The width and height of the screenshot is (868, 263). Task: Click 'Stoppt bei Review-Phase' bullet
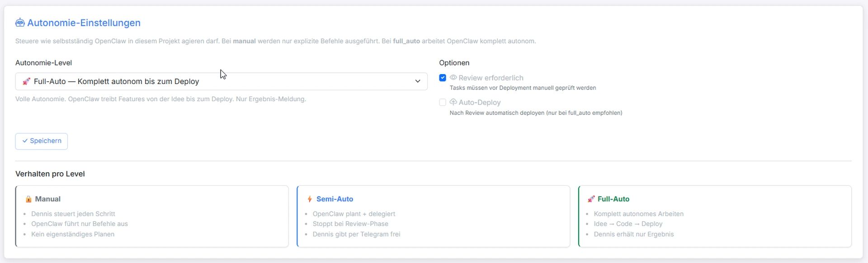click(350, 224)
